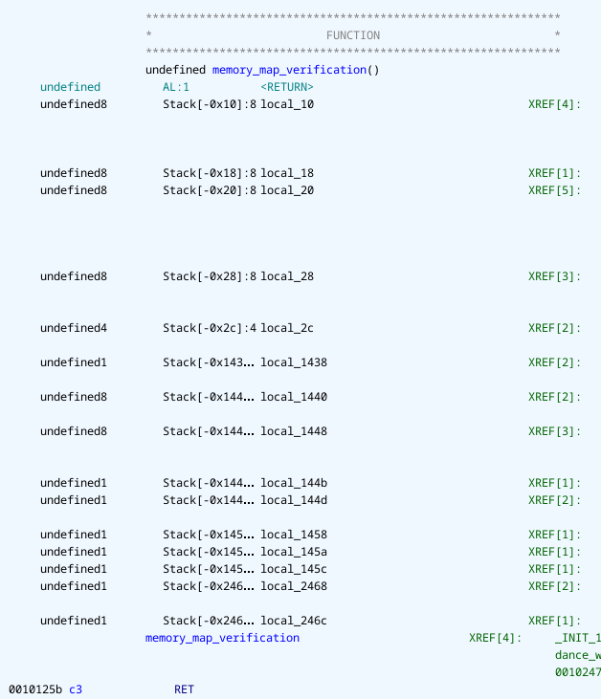Open XREF[4] of memory_map_verification label
The width and height of the screenshot is (601, 700).
coord(495,638)
